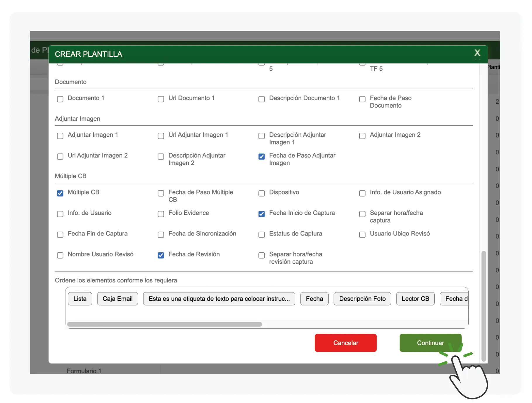Image resolution: width=532 pixels, height=403 pixels.
Task: Pick the Descripción Foto element
Action: coord(362,299)
